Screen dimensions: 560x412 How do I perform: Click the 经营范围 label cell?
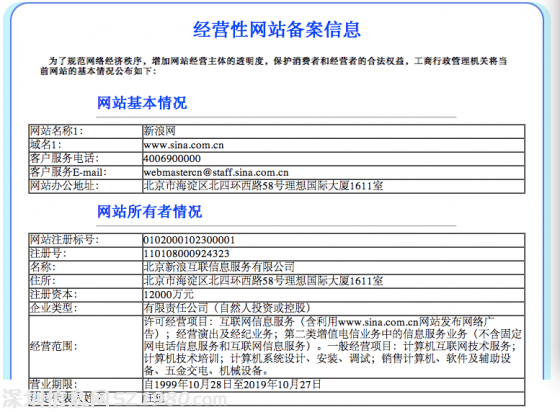click(86, 346)
